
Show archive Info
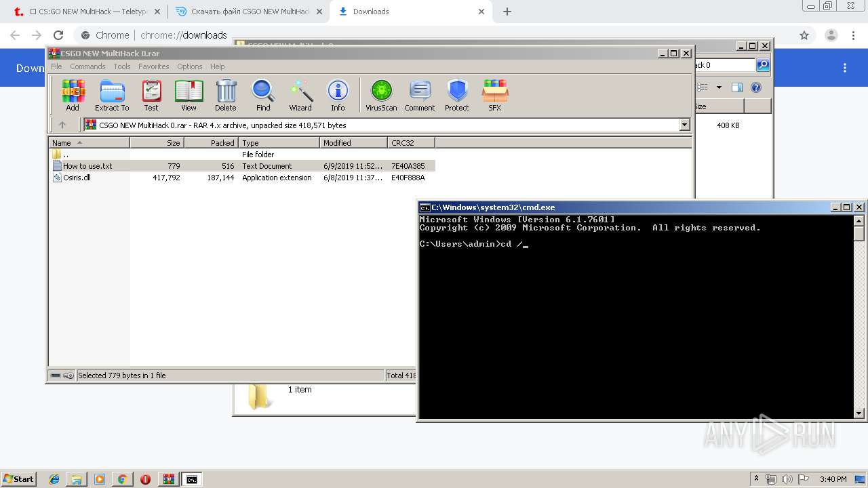coord(338,95)
